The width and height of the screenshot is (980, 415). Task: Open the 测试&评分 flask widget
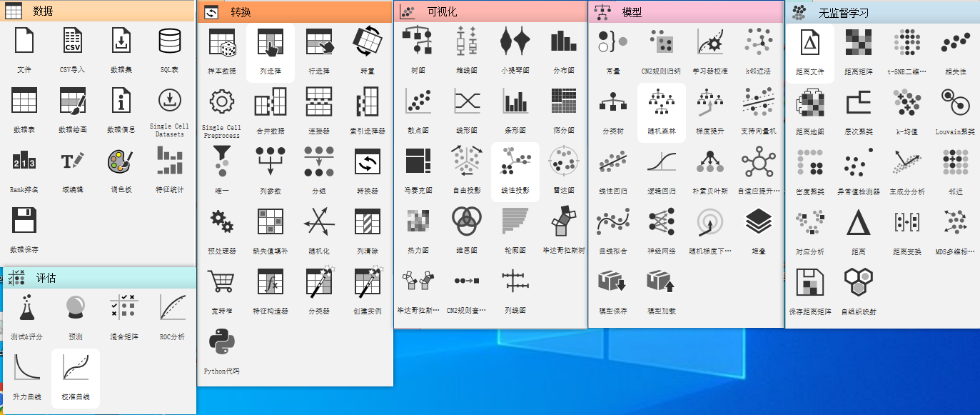27,307
